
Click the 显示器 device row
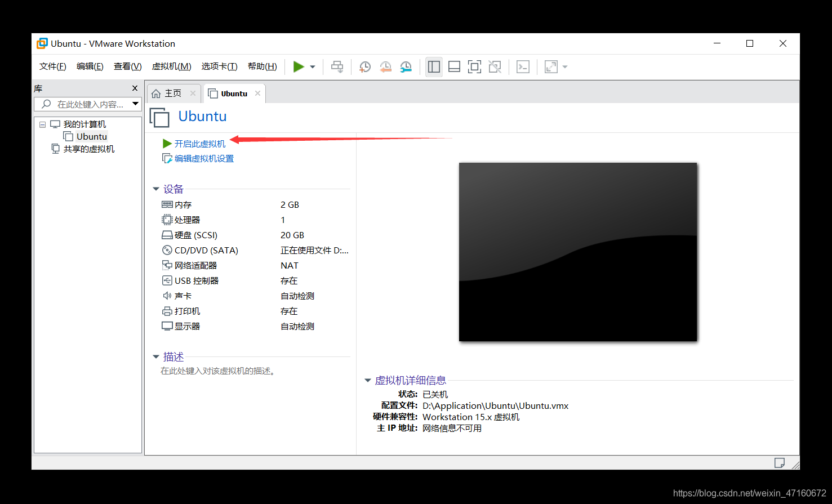pos(255,327)
